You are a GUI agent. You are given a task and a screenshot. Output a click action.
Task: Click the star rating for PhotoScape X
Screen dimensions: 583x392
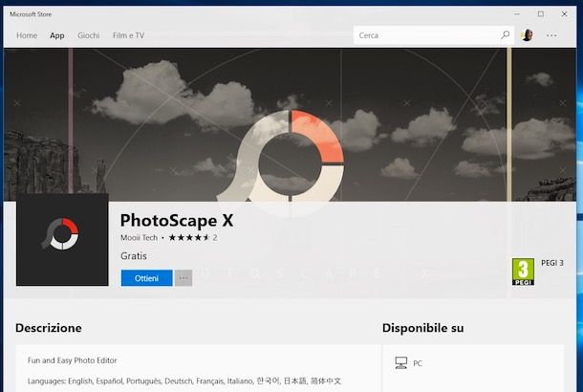click(x=188, y=237)
